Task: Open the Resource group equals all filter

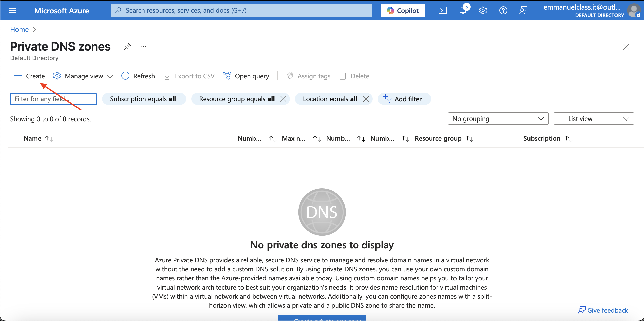Action: click(237, 99)
